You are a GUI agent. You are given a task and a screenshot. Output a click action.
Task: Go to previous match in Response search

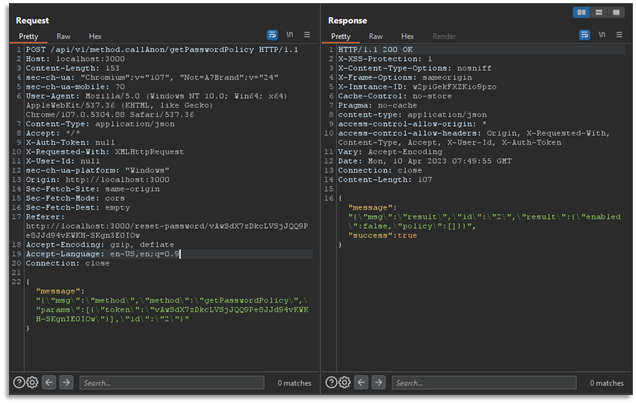362,383
